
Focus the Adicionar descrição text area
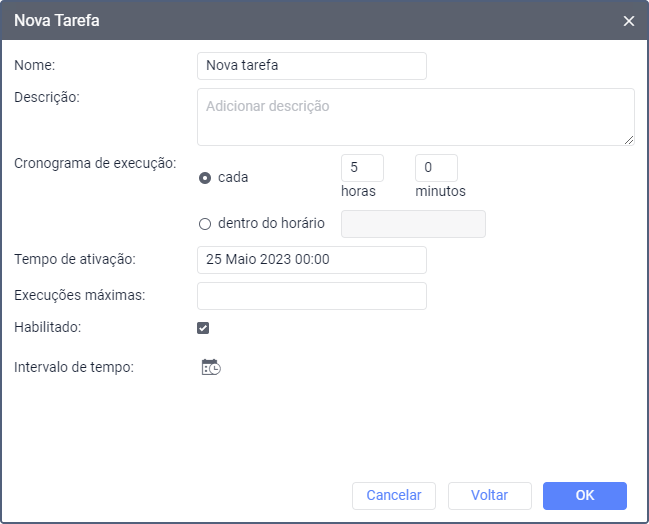pyautogui.click(x=415, y=117)
